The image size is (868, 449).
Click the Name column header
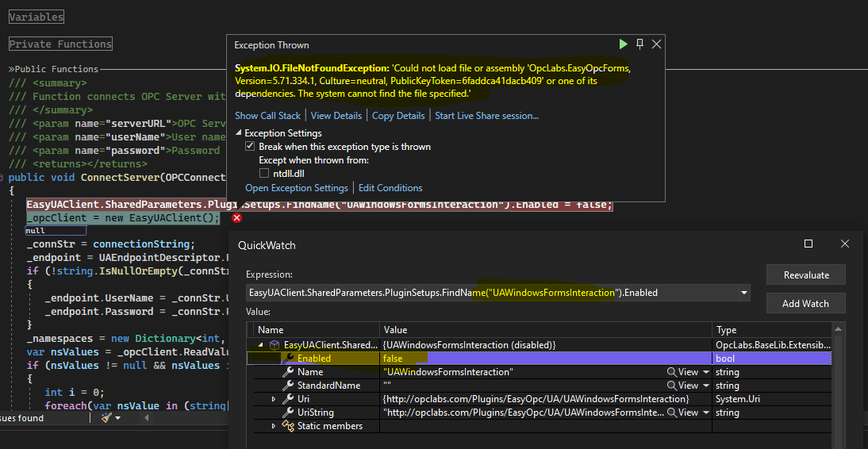click(317, 330)
